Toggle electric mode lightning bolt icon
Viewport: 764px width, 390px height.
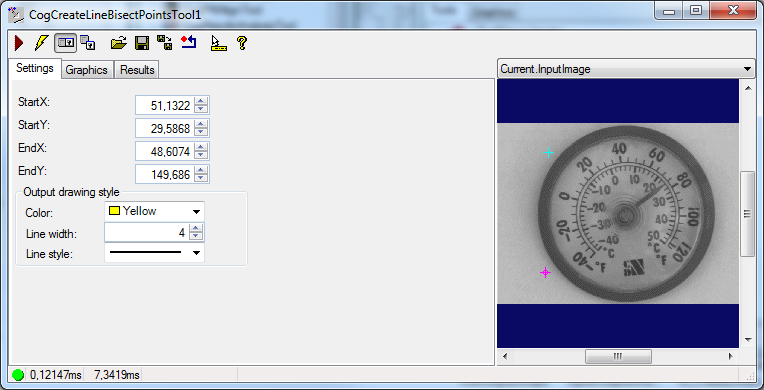click(41, 43)
